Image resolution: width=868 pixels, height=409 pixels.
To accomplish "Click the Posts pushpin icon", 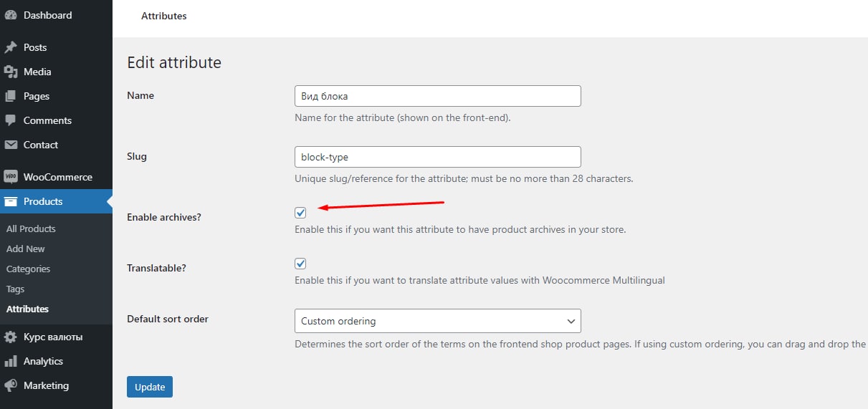I will click(11, 47).
